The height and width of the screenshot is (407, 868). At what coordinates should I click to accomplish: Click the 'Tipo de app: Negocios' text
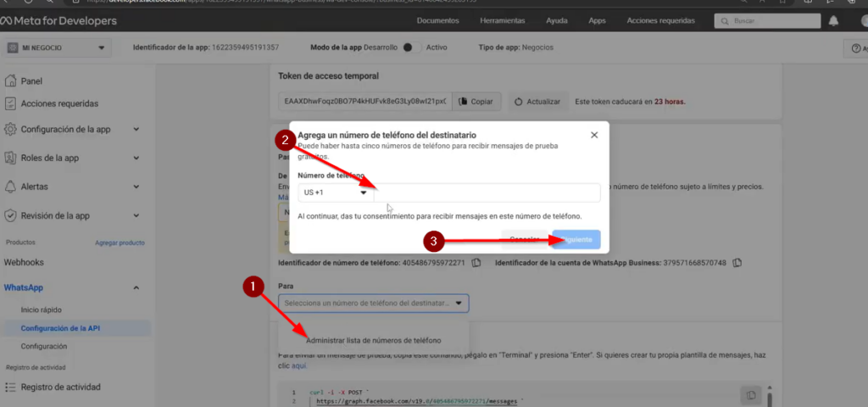tap(516, 47)
